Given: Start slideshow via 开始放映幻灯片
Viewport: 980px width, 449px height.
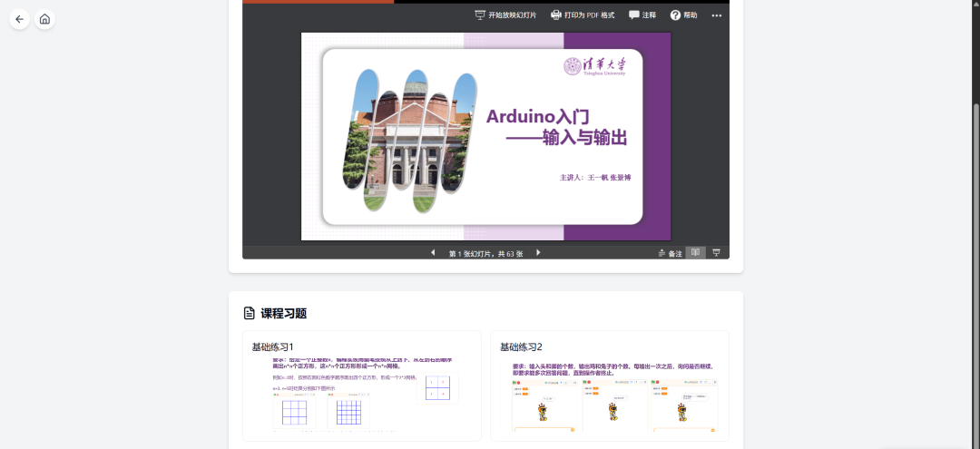Looking at the screenshot, I should tap(505, 15).
